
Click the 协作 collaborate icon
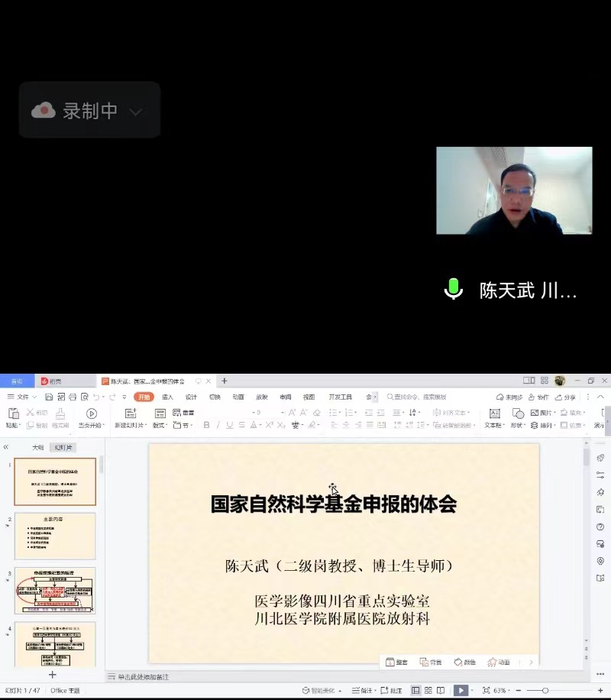click(x=538, y=397)
